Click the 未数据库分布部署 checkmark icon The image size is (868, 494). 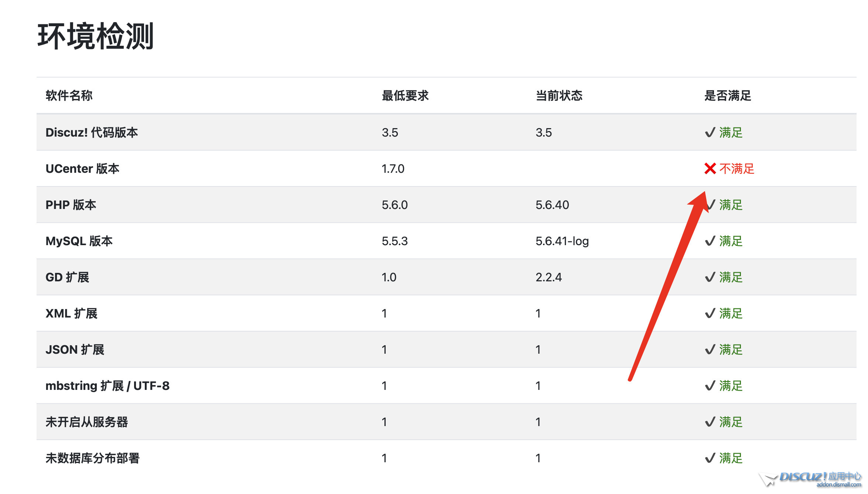click(710, 458)
